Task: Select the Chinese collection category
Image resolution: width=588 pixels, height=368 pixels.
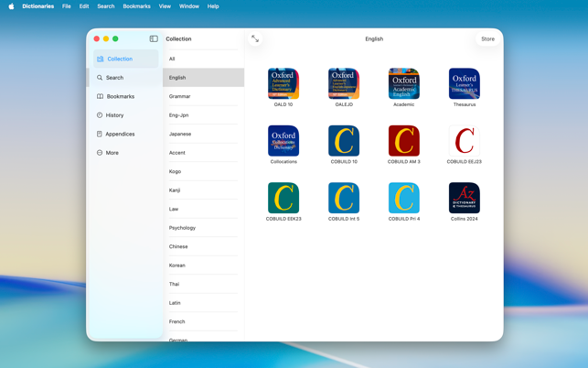Action: click(203, 246)
